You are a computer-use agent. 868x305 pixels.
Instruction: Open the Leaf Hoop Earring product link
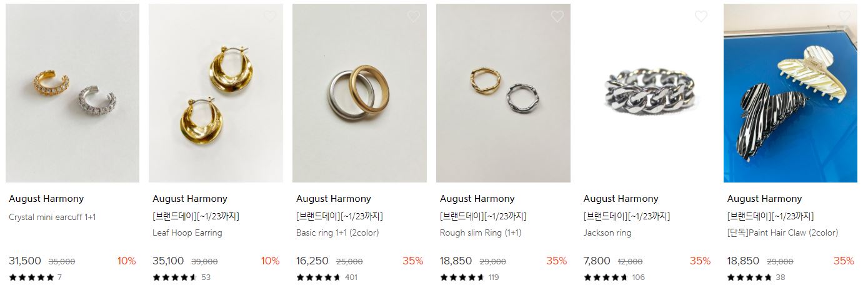[x=187, y=232]
